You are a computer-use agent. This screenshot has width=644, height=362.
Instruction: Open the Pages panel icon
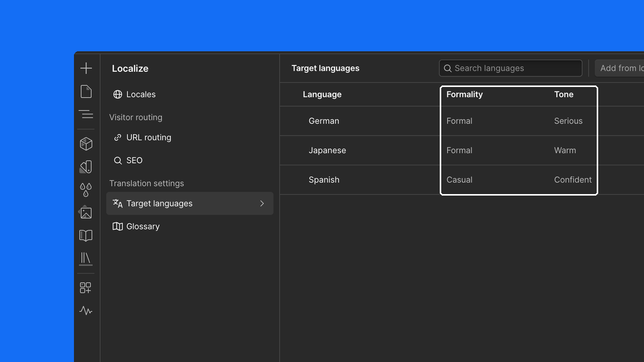coord(86,92)
